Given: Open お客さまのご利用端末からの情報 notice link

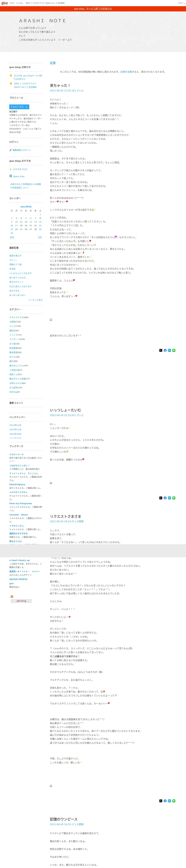Looking at the screenshot, I should (x=25, y=186).
